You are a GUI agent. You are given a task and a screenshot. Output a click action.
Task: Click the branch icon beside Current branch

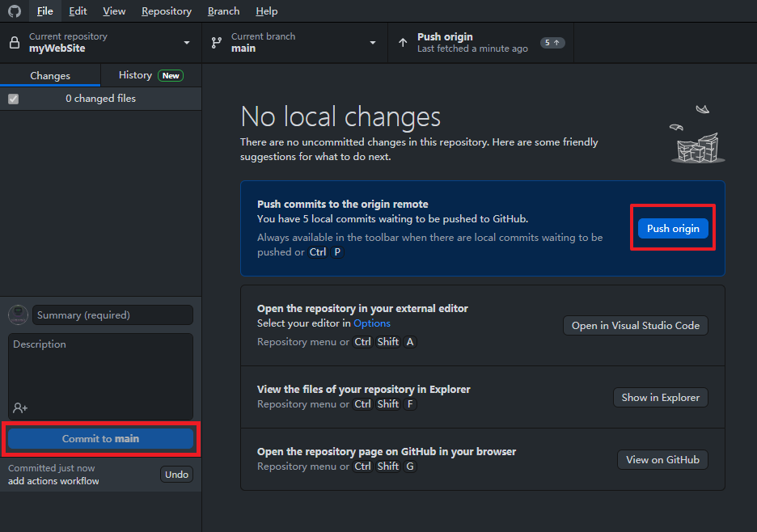[x=216, y=42]
